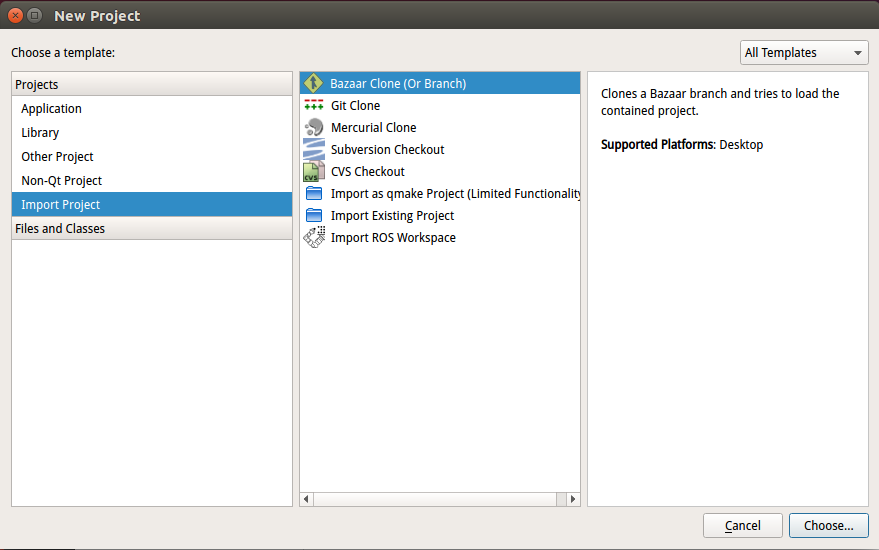Screen dimensions: 879x550
Task: Pick the Subversion Checkout template
Action: click(440, 149)
